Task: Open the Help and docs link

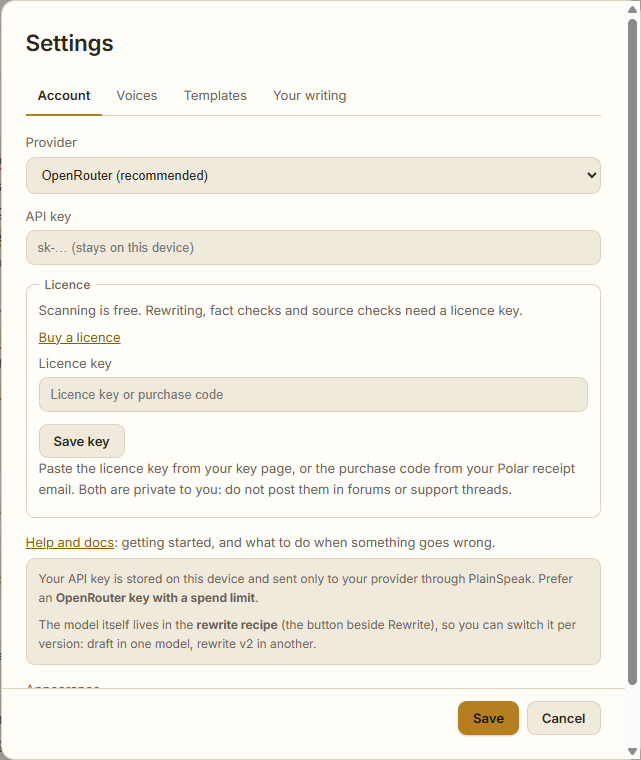Action: (70, 542)
